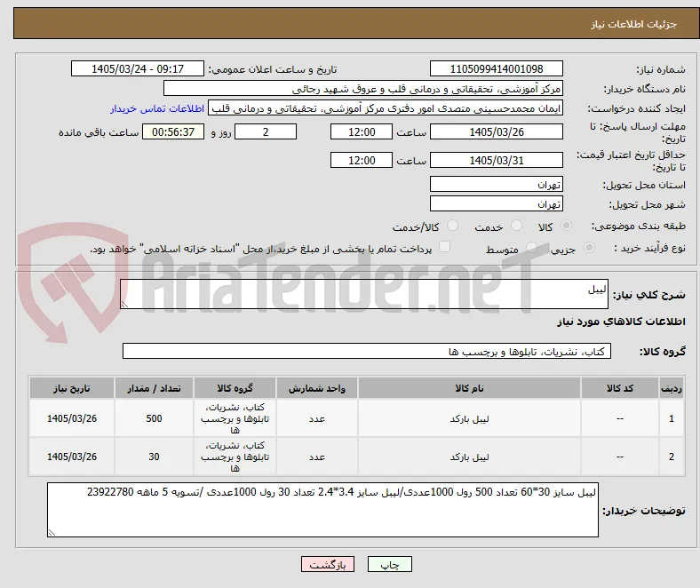Click the عدد unit in row 1
700x588 pixels.
coord(317,418)
